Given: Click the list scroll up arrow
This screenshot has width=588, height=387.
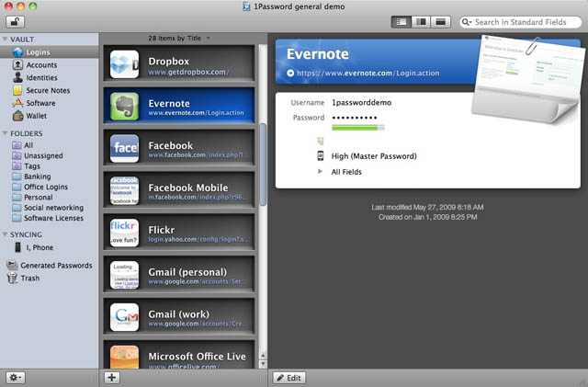Looking at the screenshot, I should click(263, 355).
